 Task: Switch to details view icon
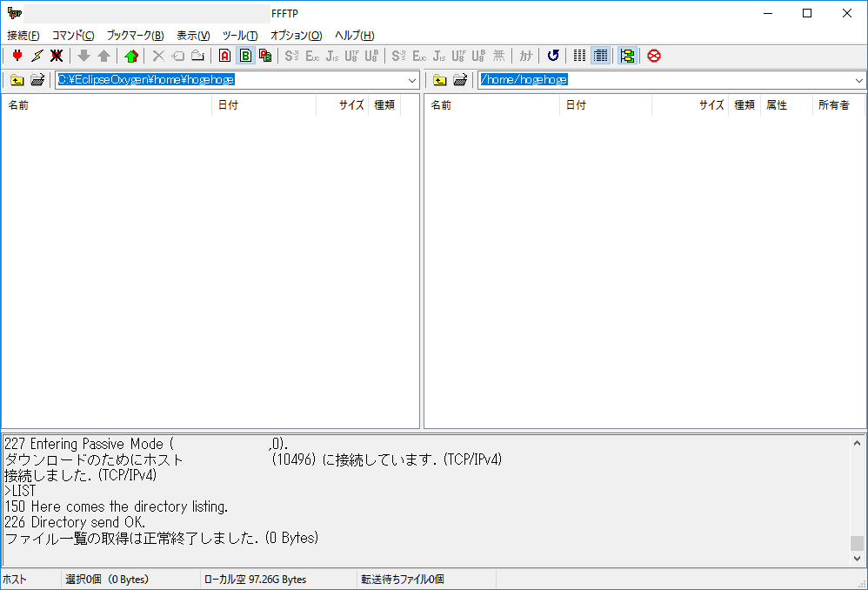600,56
